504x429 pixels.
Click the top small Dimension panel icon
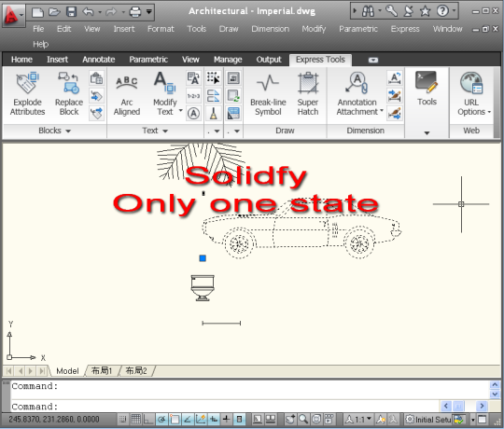(395, 78)
